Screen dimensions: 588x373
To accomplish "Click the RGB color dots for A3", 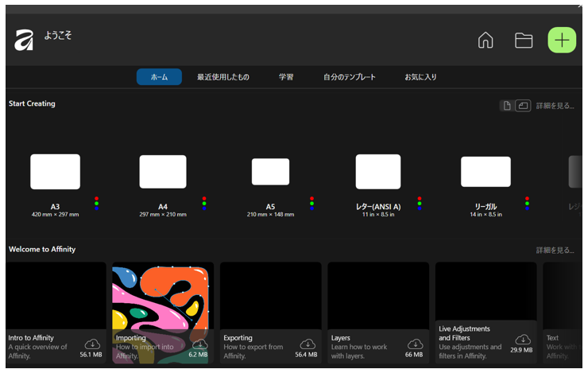I will (x=96, y=203).
